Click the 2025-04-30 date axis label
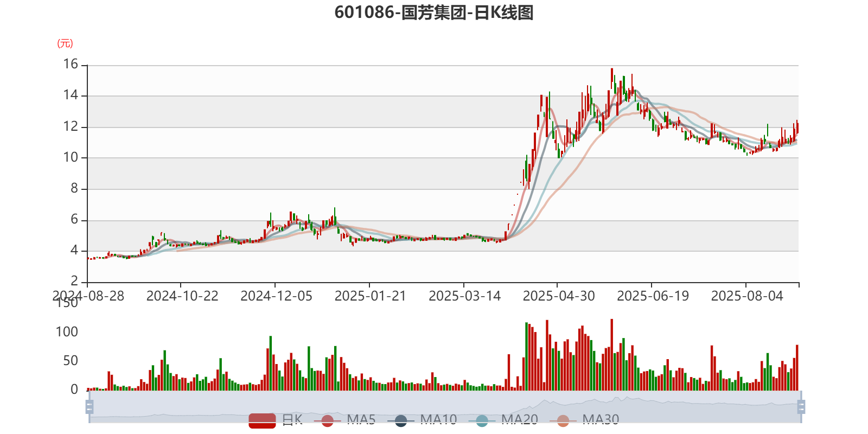Viewport: 868px width, 434px height. pyautogui.click(x=559, y=296)
